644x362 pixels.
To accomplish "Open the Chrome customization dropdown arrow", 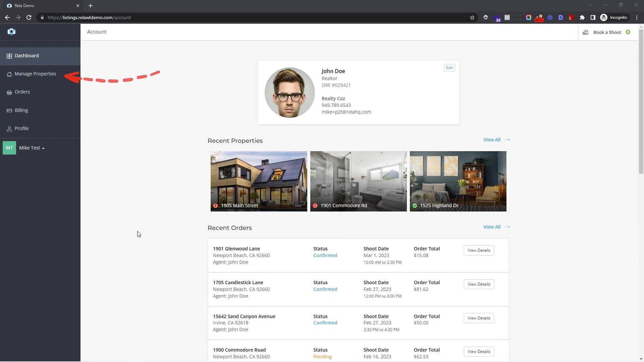I will pyautogui.click(x=590, y=5).
